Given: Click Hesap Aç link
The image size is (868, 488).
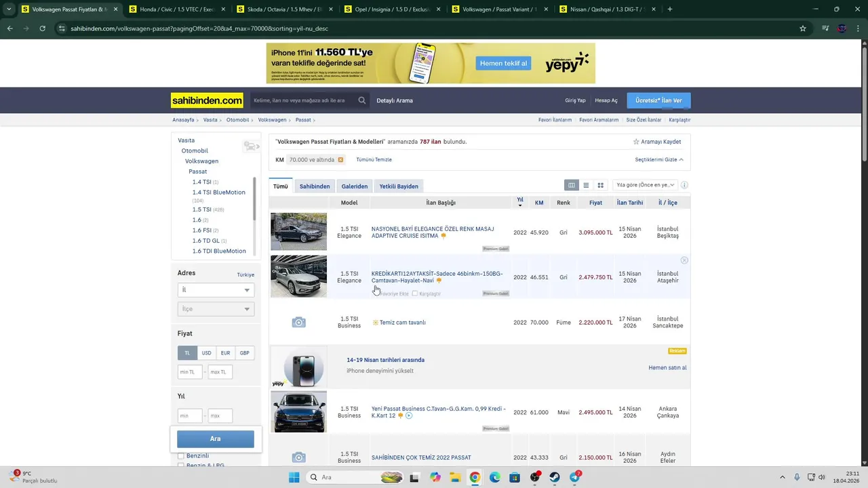Looking at the screenshot, I should 606,100.
